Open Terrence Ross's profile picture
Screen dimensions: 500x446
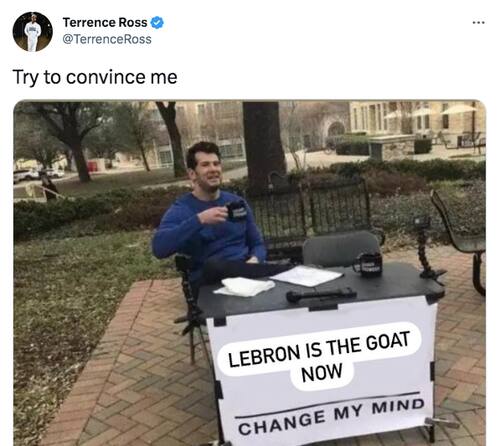tap(33, 32)
